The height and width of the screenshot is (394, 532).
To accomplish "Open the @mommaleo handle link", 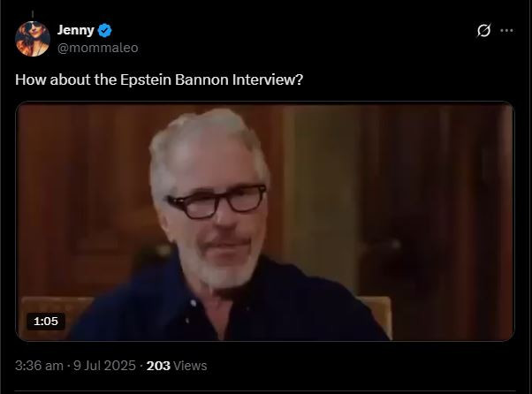I will tap(97, 47).
